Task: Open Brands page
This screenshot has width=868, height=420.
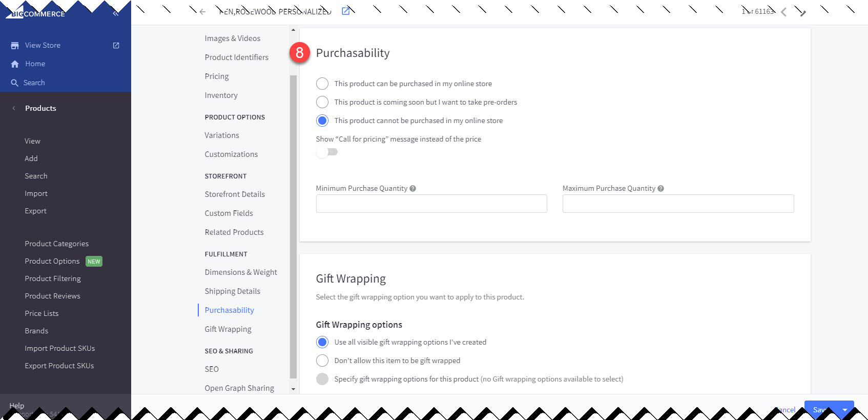Action: pos(36,331)
